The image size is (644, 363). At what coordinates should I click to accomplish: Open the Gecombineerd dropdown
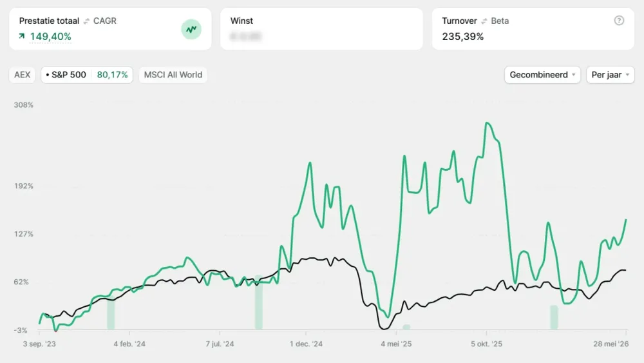click(542, 75)
